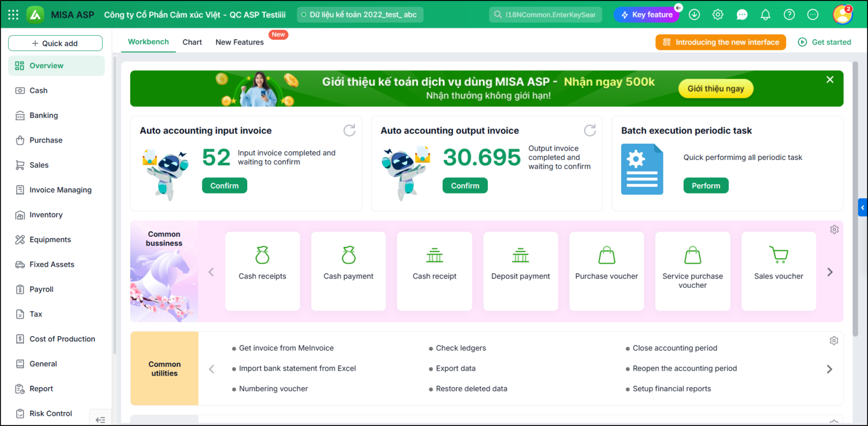
Task: Refresh the Auto accounting input invoice card
Action: [x=349, y=130]
